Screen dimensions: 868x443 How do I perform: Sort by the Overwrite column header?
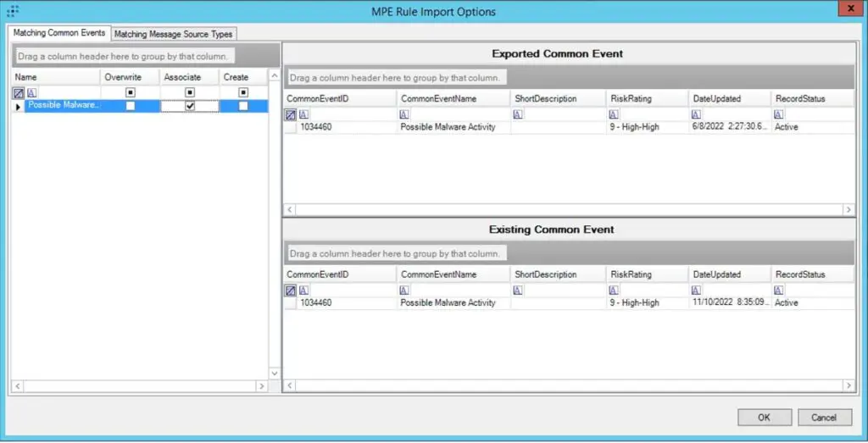(130, 77)
